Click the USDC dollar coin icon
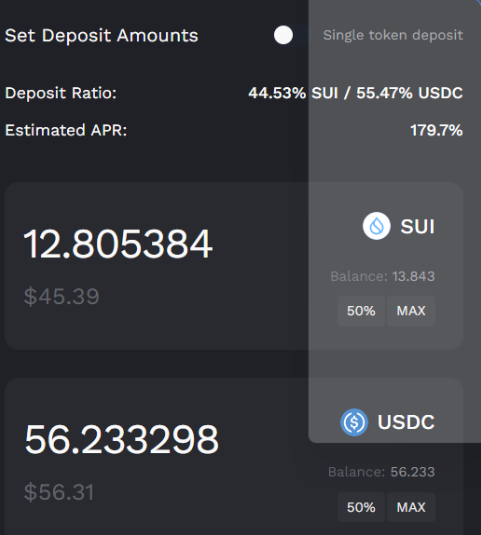 (354, 422)
